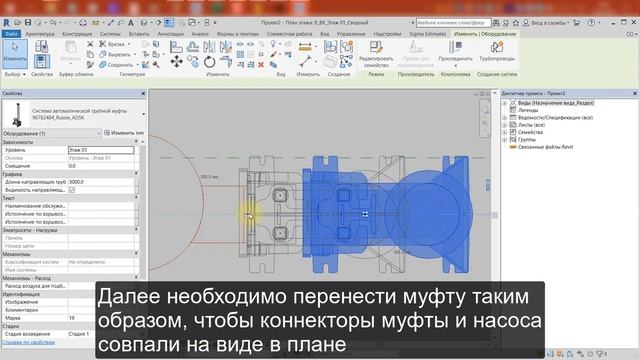Screen dimensions: 640x360
Task: Expand the Виды node in project browser
Action: coord(505,103)
